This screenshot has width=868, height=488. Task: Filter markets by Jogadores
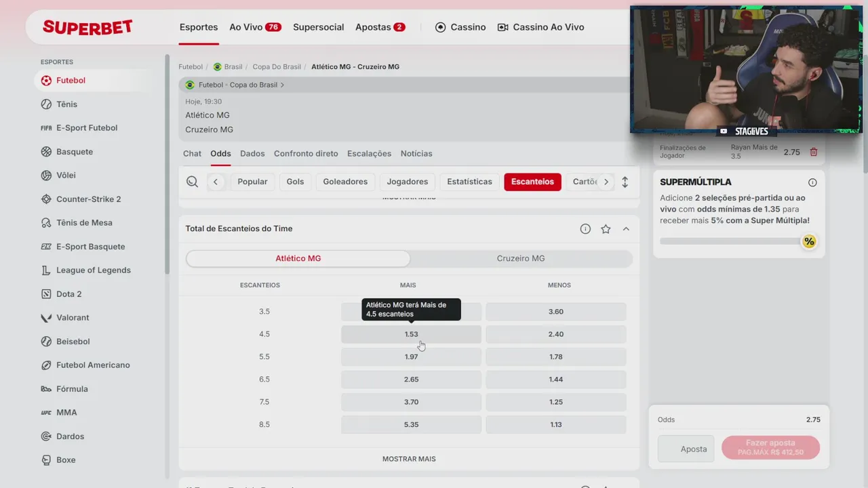pyautogui.click(x=408, y=182)
